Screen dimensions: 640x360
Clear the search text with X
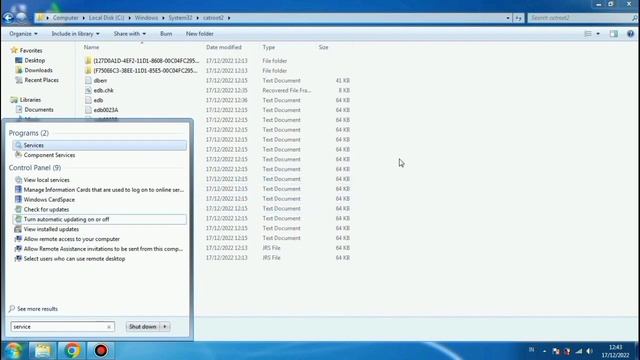(109, 327)
